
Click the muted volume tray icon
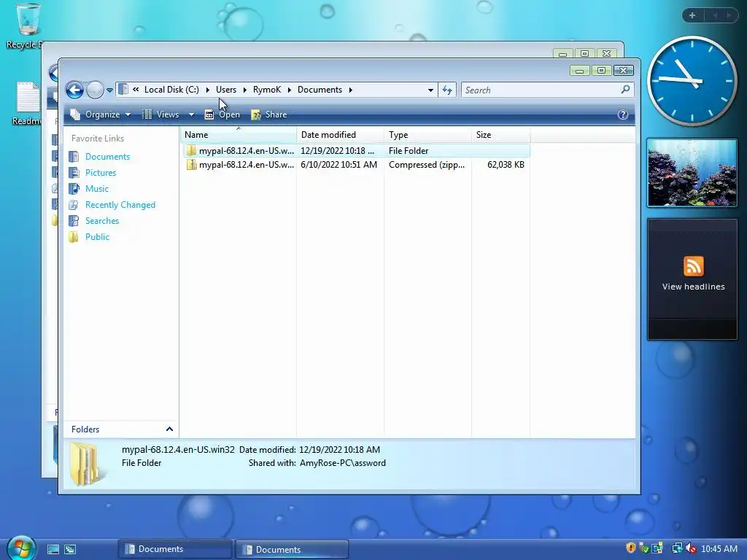click(690, 548)
